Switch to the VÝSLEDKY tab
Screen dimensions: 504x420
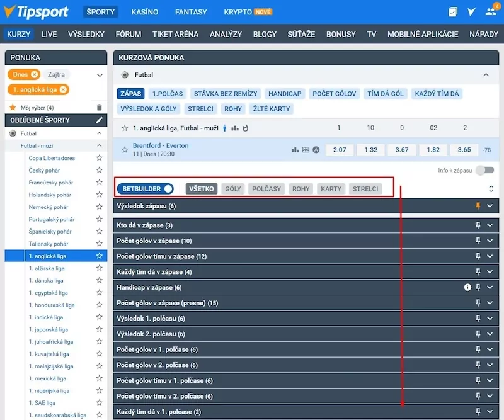(86, 34)
